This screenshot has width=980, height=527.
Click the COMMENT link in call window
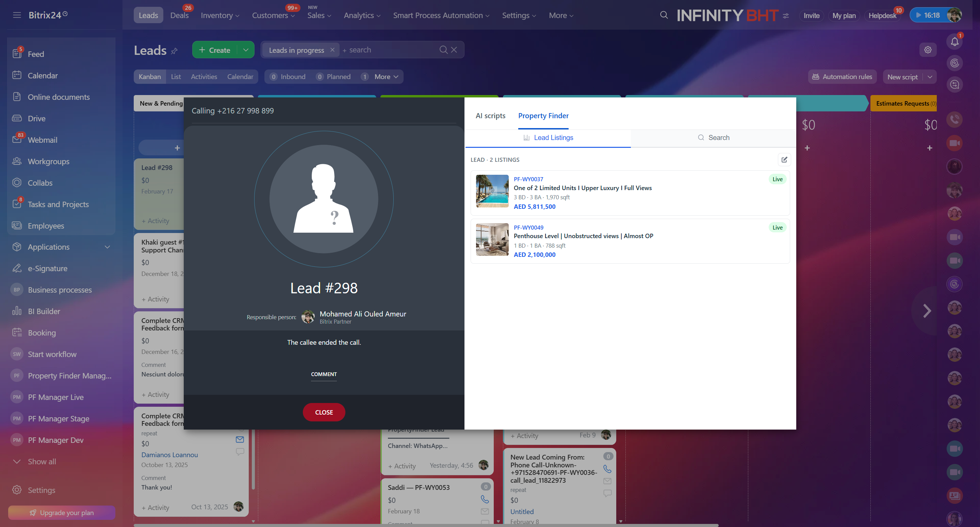324,374
